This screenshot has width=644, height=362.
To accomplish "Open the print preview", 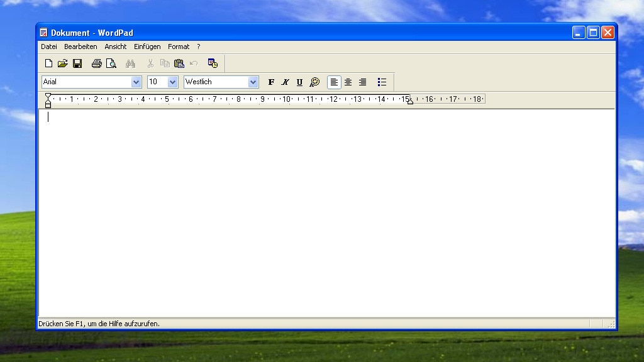I will pos(111,63).
